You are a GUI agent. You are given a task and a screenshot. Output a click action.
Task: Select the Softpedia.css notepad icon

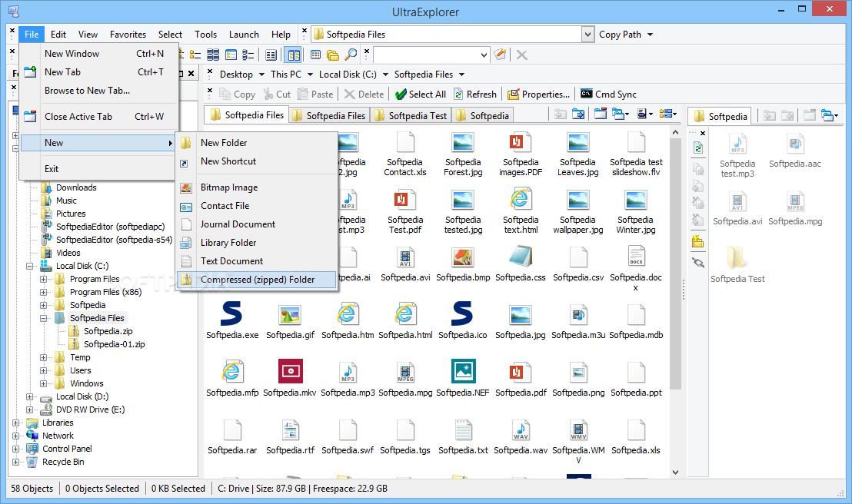(520, 257)
